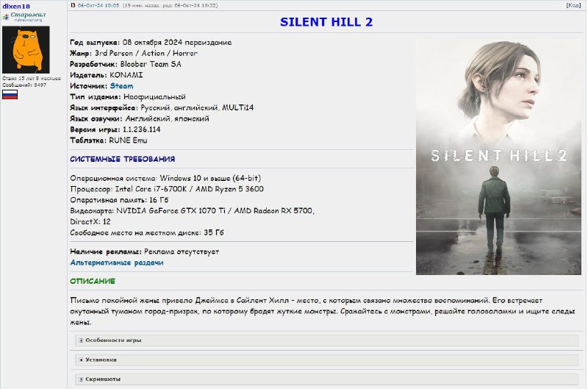Click the genre text '3rd Person / Action / Horror'

tap(146, 53)
